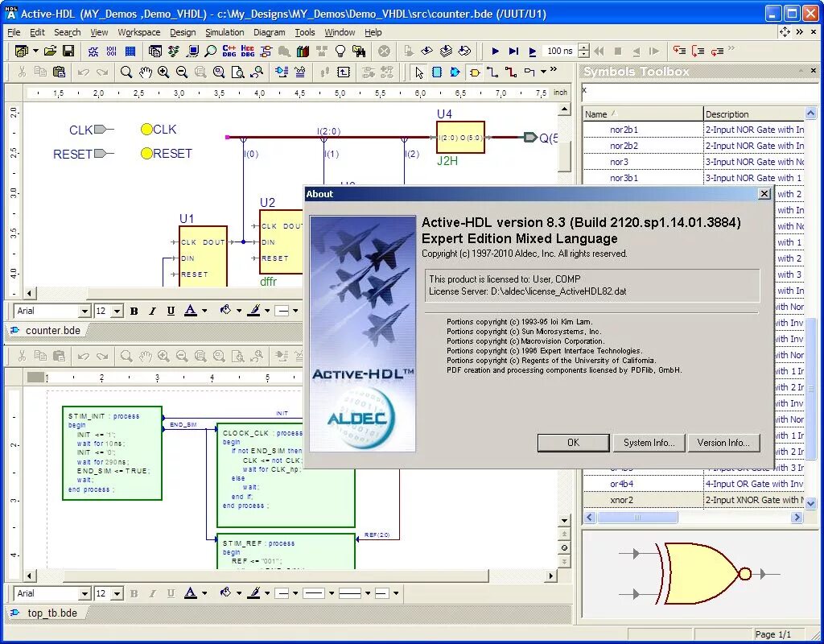The width and height of the screenshot is (824, 644).
Task: Click the blue grid memory icon
Action: (x=130, y=51)
